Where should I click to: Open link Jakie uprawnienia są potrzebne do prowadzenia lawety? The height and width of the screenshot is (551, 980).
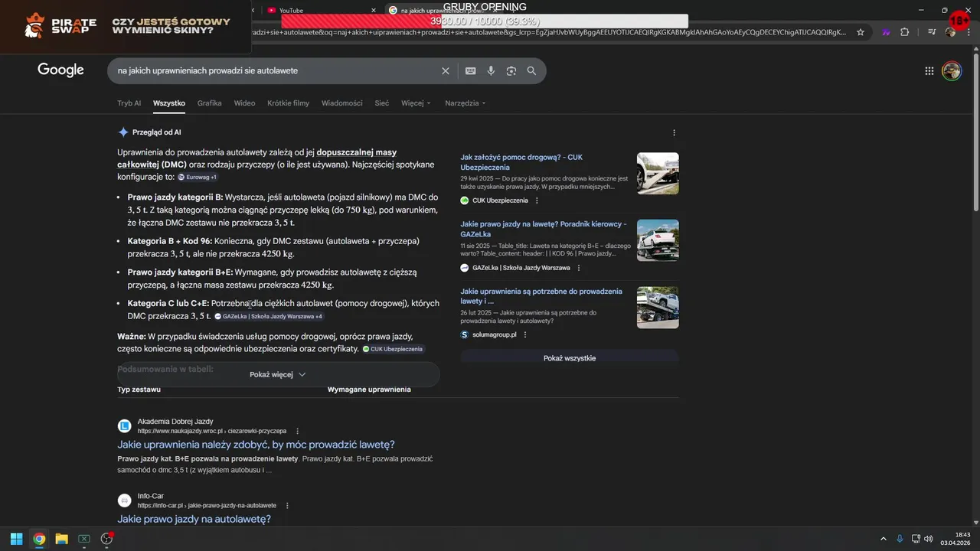point(541,296)
